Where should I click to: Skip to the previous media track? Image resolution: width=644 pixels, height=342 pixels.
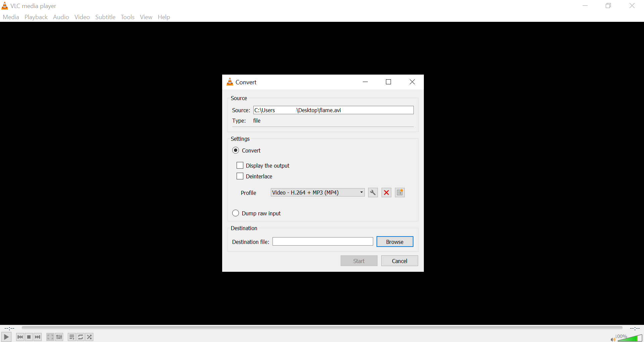coord(20,337)
